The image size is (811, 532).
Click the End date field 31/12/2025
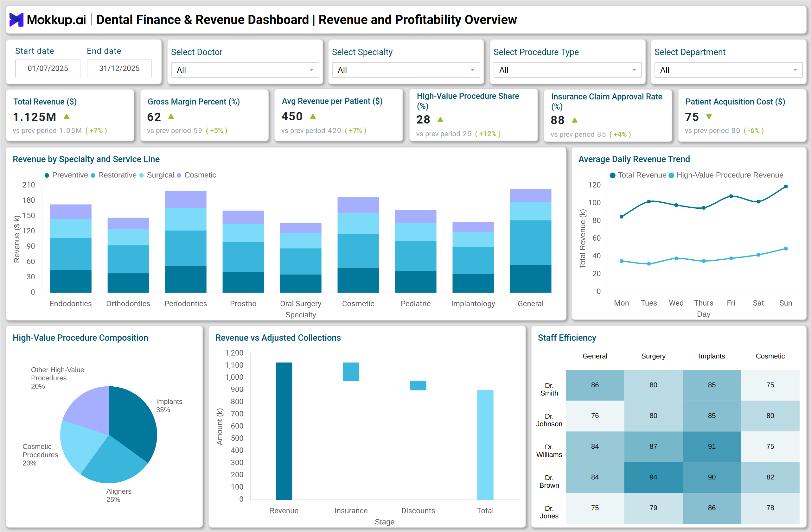click(x=119, y=68)
